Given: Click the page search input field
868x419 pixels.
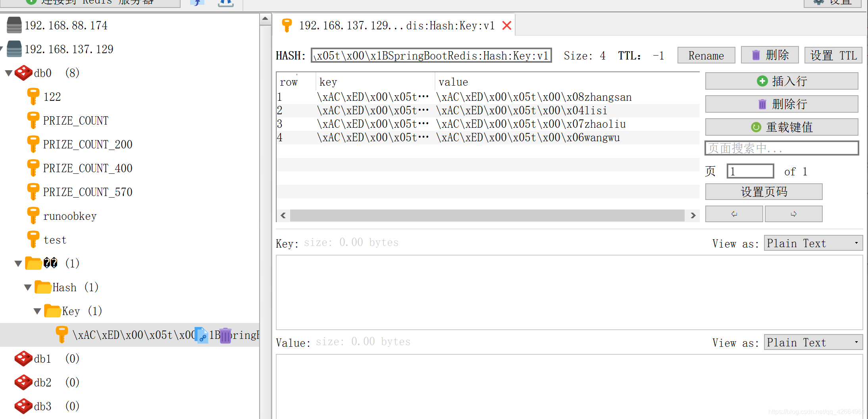Looking at the screenshot, I should 781,148.
